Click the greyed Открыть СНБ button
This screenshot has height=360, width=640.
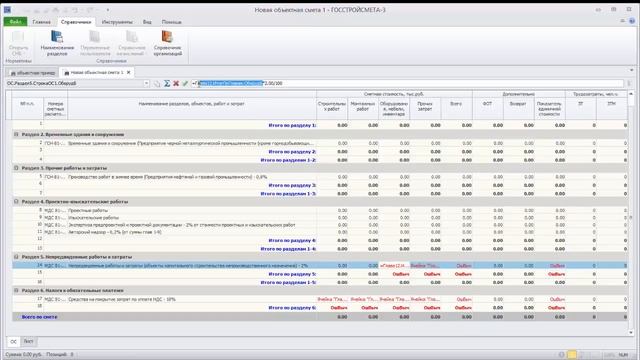click(18, 43)
